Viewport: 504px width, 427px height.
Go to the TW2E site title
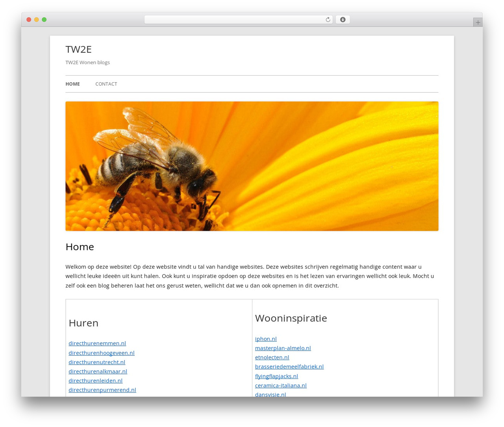[78, 49]
